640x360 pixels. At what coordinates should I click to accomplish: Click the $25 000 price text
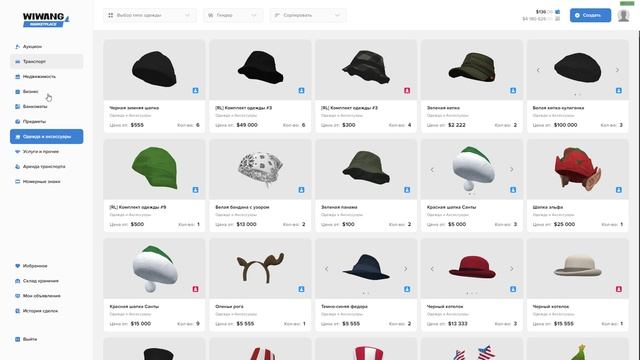click(564, 224)
